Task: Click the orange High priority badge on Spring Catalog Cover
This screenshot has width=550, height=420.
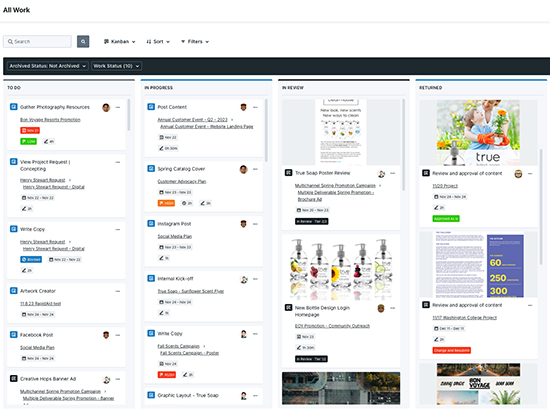Action: pos(166,203)
